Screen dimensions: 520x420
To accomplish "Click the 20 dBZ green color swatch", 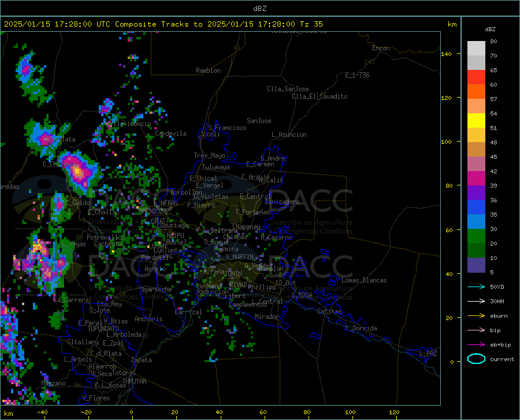I will point(476,236).
